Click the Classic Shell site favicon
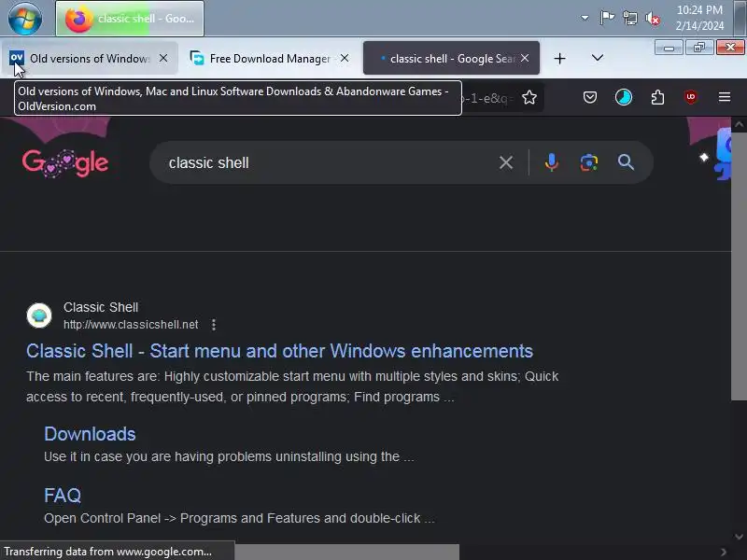747x560 pixels. pos(39,315)
